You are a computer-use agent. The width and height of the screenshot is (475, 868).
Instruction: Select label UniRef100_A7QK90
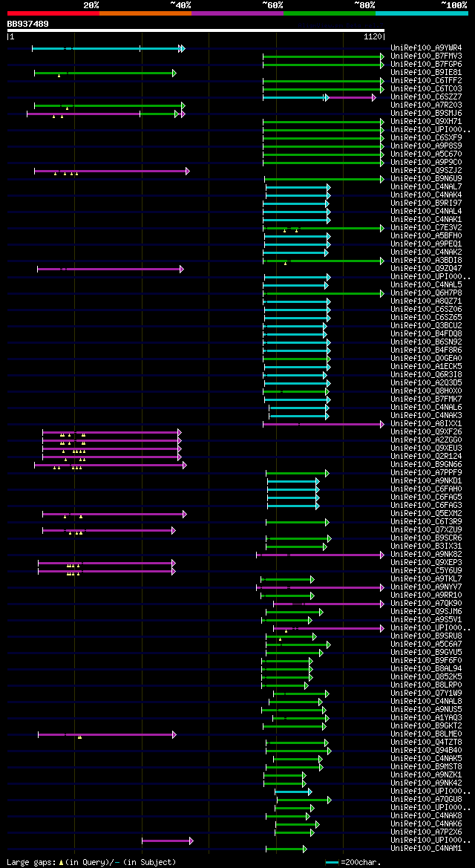[x=426, y=604]
